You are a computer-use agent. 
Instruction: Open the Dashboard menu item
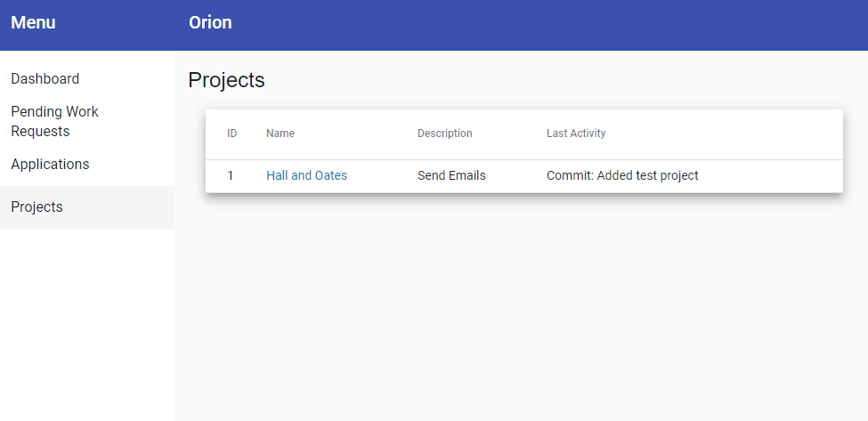click(45, 78)
